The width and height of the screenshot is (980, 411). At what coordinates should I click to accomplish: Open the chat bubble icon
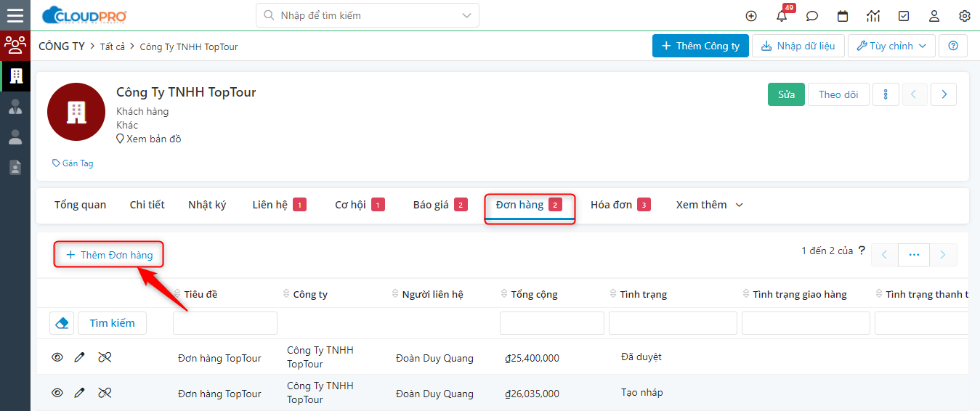click(812, 16)
